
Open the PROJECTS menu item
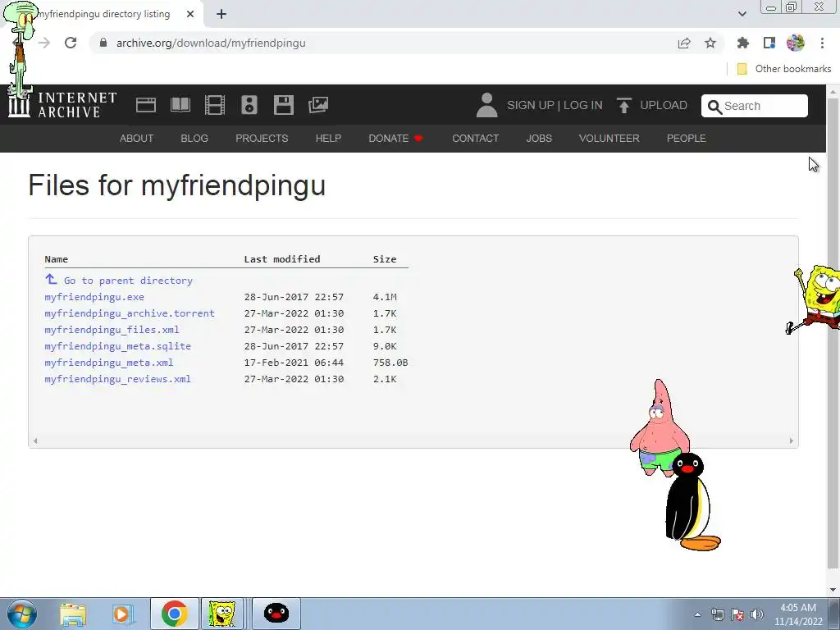(262, 138)
